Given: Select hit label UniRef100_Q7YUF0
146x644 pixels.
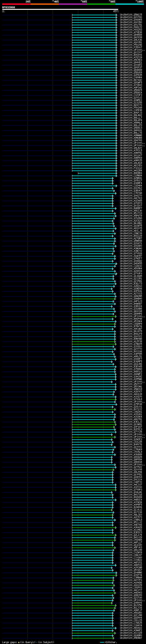Looking at the screenshot, I should click(131, 274).
